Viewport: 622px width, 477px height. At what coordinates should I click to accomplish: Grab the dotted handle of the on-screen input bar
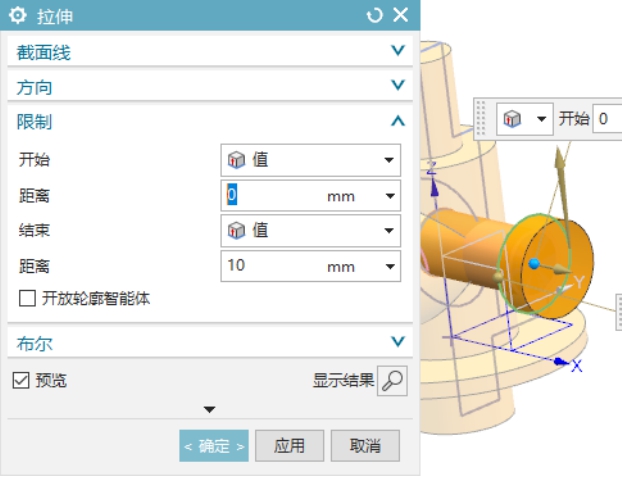(480, 118)
